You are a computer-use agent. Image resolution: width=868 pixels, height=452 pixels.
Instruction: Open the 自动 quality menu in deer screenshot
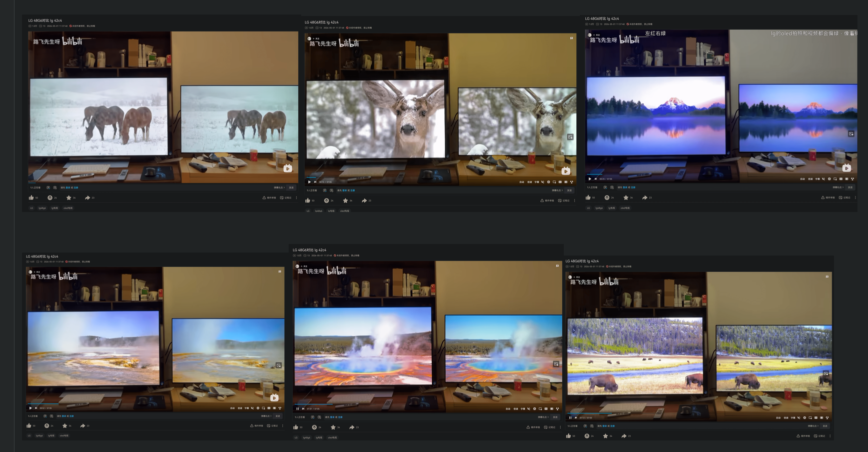(x=522, y=182)
